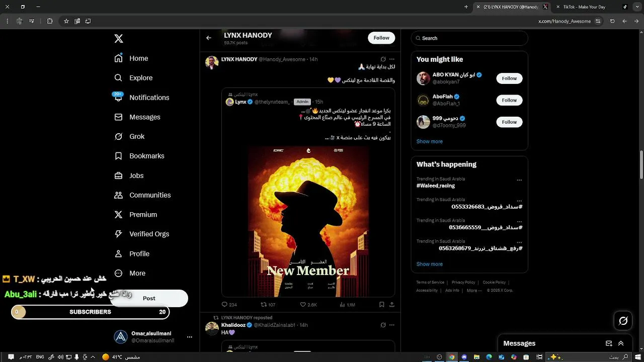Open floating Grok button
The image size is (644, 362).
click(623, 321)
